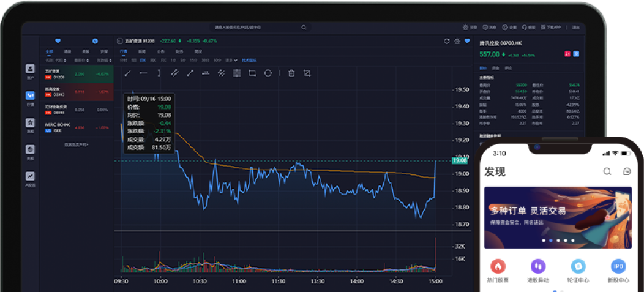644x292 pixels.
Task: Open the 新闻 news tab
Action: pyautogui.click(x=141, y=52)
